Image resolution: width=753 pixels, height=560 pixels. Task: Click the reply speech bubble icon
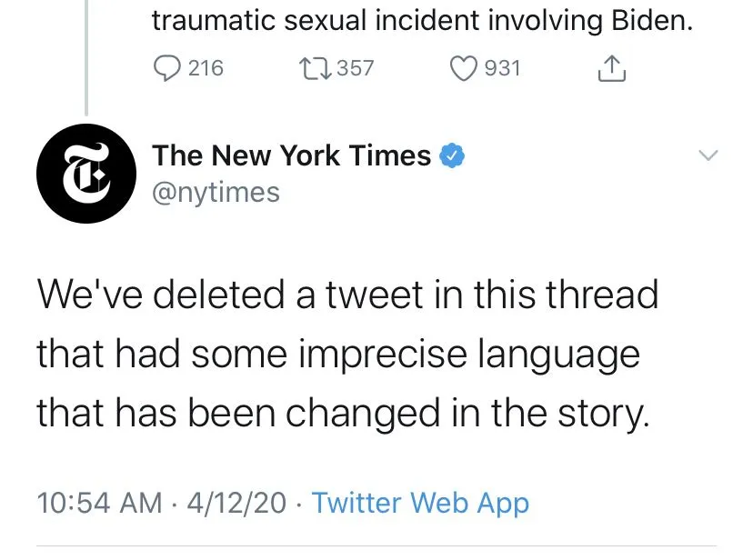coord(165,68)
